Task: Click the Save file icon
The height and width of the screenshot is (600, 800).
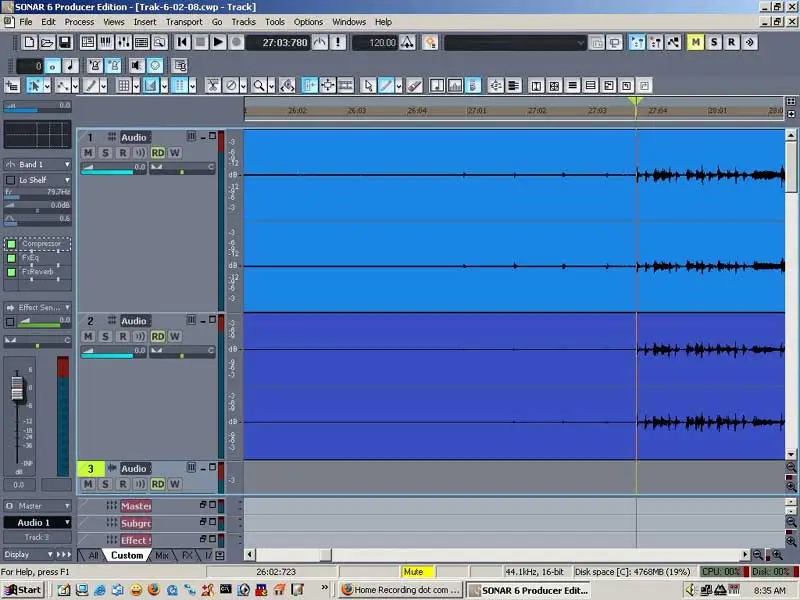Action: tap(64, 42)
